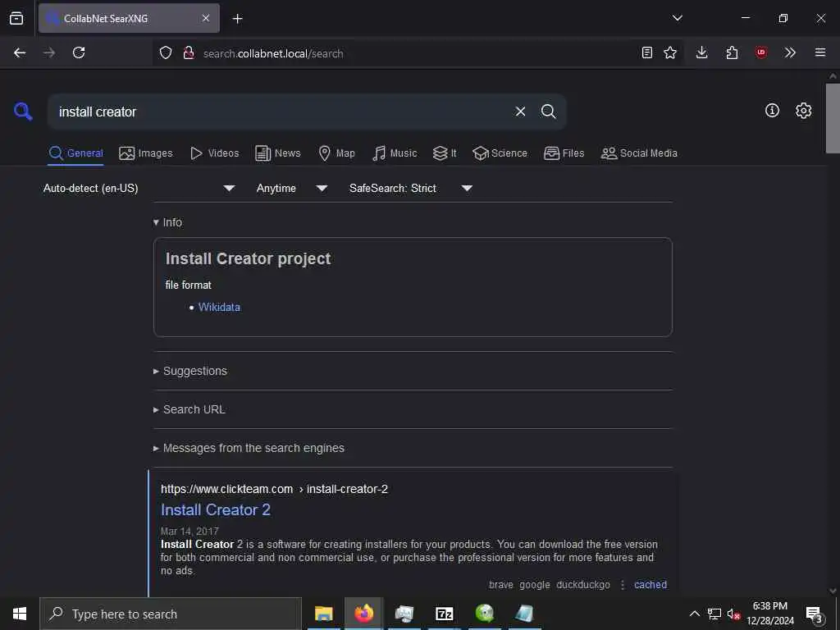Viewport: 840px width, 630px height.
Task: Click the Install Creator project heading
Action: click(x=248, y=258)
